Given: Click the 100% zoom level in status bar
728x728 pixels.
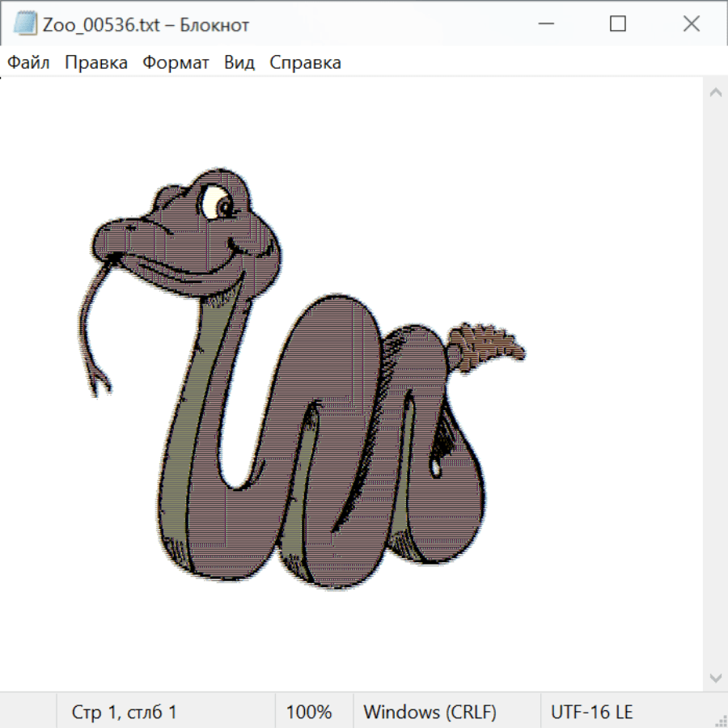Looking at the screenshot, I should pos(309,712).
